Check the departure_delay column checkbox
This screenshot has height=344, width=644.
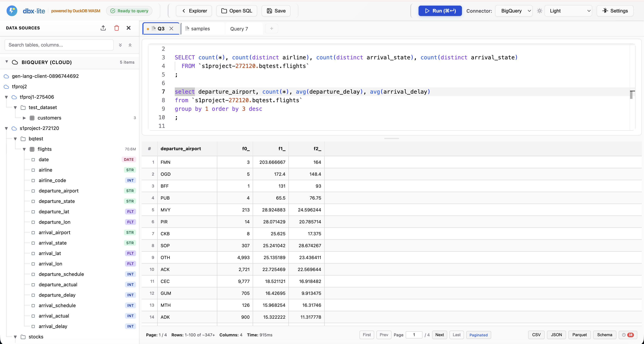[33, 295]
